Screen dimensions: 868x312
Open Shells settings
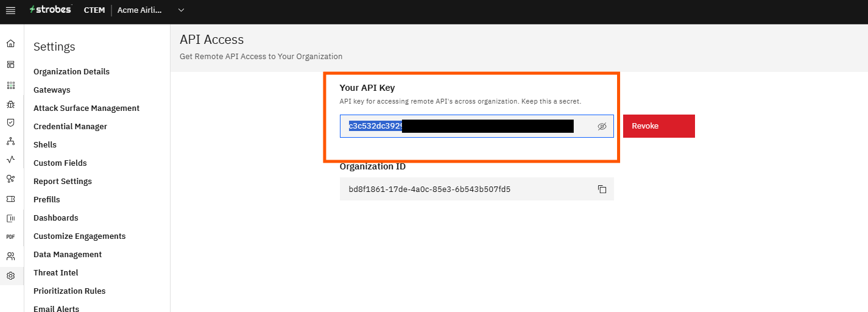click(x=45, y=144)
